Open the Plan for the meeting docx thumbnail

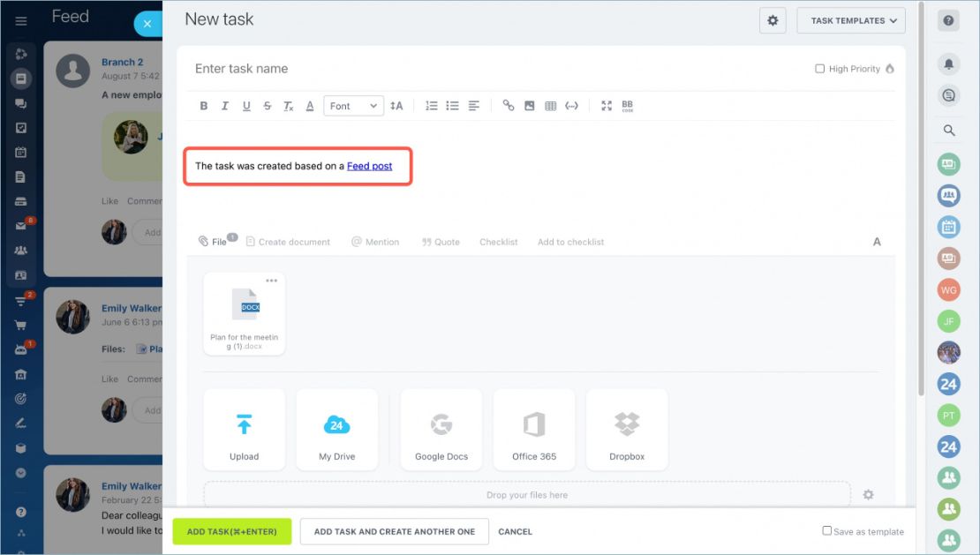pyautogui.click(x=245, y=314)
